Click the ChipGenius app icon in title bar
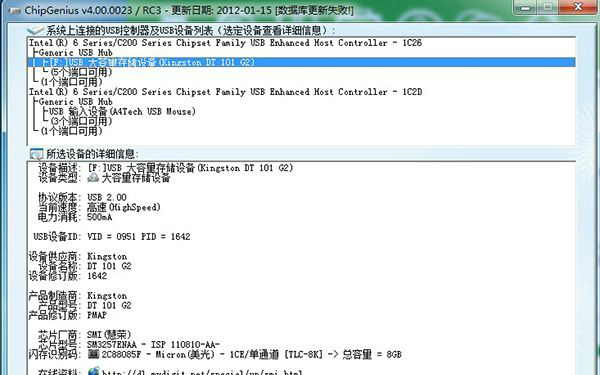Screen dimensions: 600x375 [15, 10]
